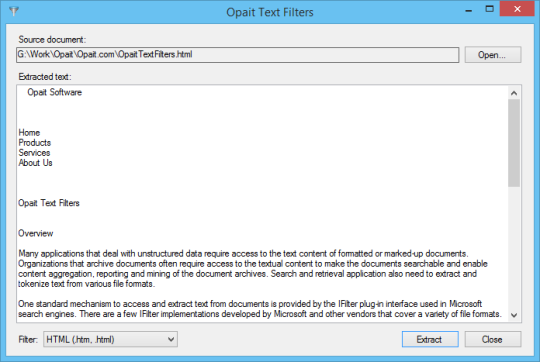This screenshot has width=540, height=362.
Task: Click the 'Overview' heading in extracted text
Action: (x=35, y=233)
